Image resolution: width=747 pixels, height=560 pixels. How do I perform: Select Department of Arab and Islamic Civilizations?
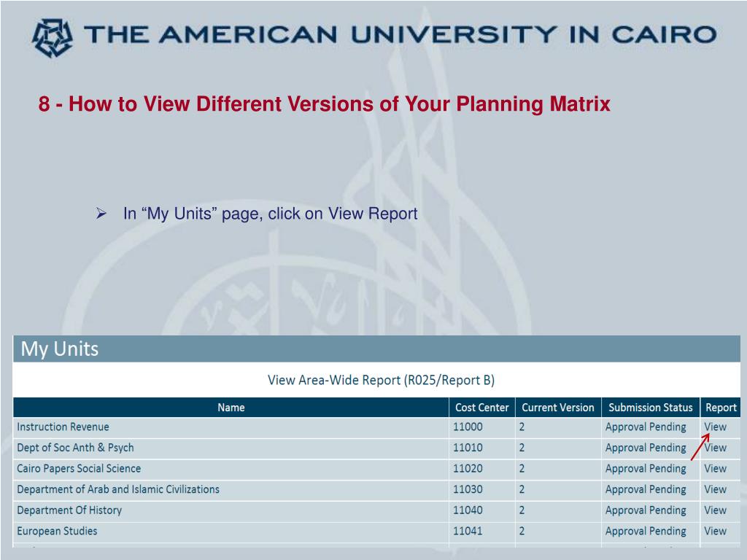[118, 489]
